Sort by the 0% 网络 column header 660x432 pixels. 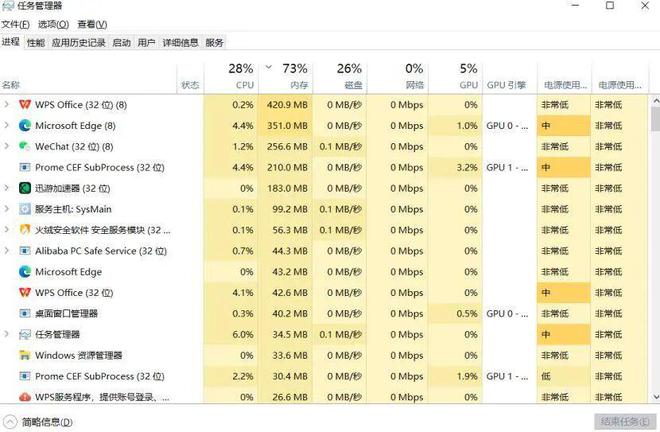pos(397,77)
